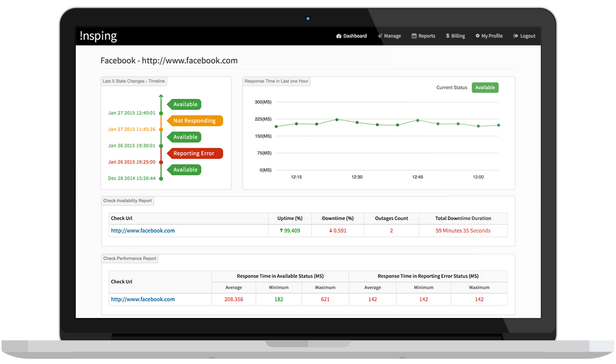Viewport: 616px width, 364px height.
Task: Click the !nsping logo
Action: [x=98, y=36]
